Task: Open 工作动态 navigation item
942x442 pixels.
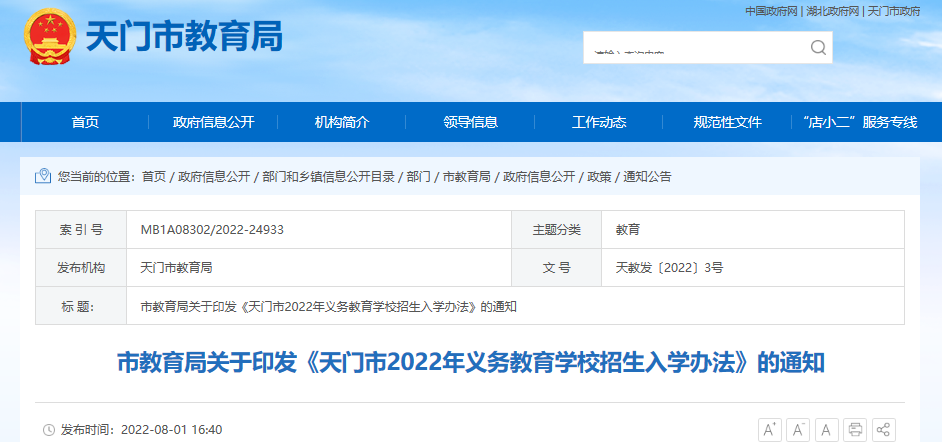Action: pyautogui.click(x=599, y=123)
